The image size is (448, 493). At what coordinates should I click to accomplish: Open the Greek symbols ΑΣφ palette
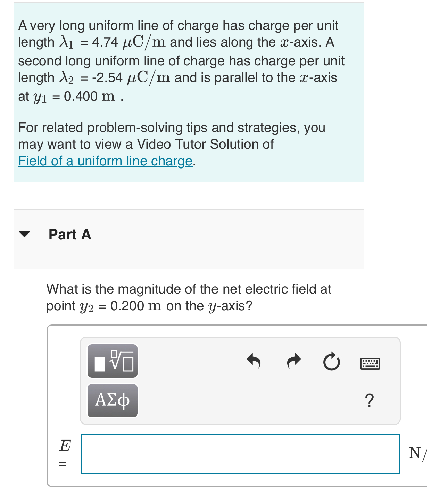point(112,400)
